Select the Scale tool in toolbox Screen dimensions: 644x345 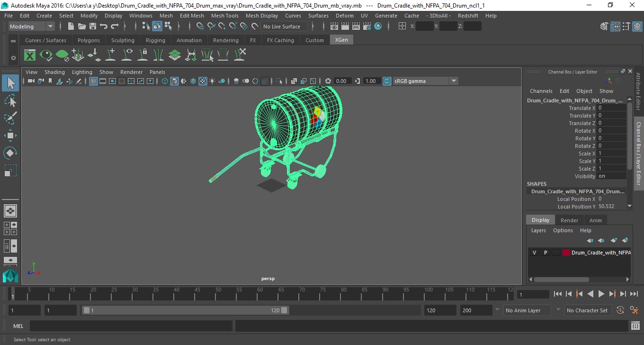(10, 171)
